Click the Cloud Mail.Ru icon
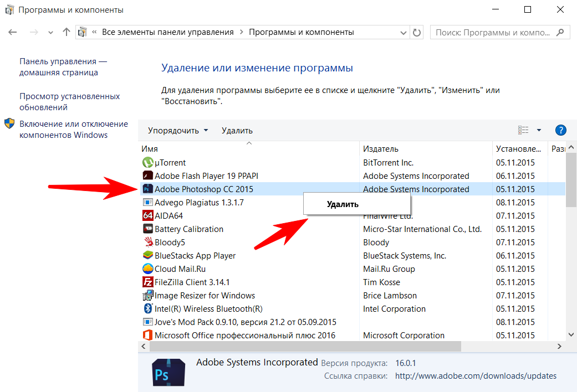577x392 pixels. click(x=147, y=269)
